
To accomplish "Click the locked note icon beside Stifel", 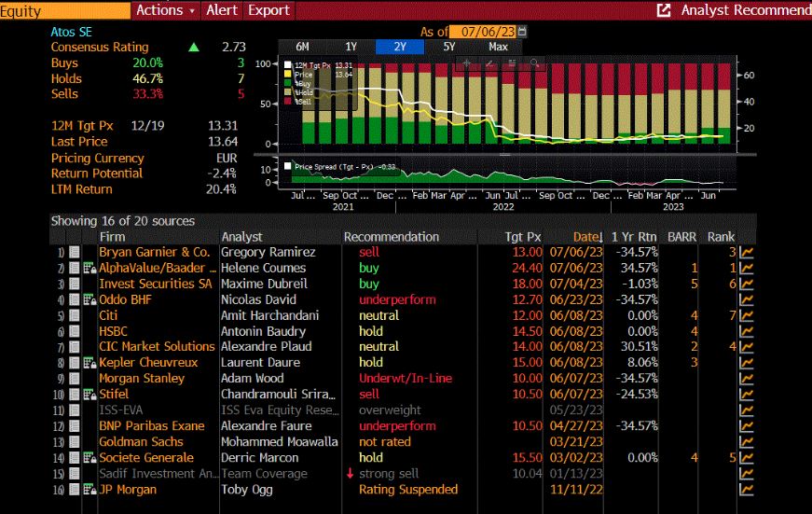I will [x=89, y=395].
